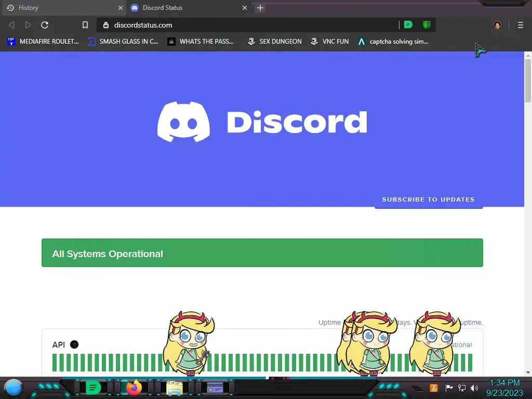Switch to the History tab
This screenshot has height=399, width=532.
click(64, 8)
